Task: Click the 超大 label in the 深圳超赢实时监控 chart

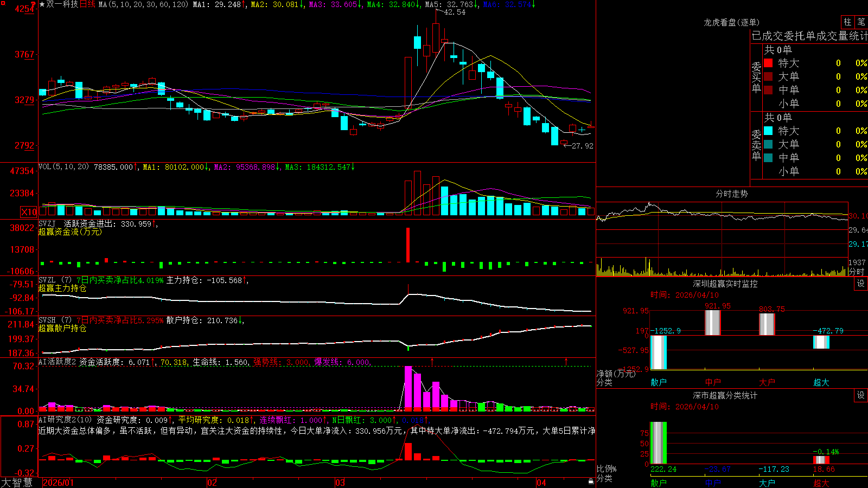Action: tap(821, 382)
